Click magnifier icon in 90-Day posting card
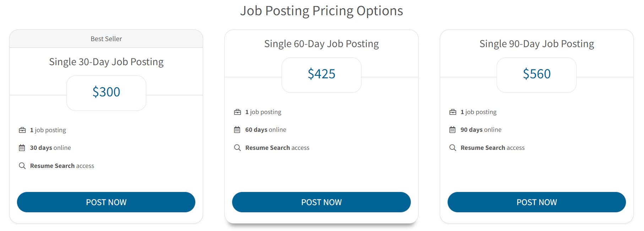The height and width of the screenshot is (231, 644). [453, 148]
